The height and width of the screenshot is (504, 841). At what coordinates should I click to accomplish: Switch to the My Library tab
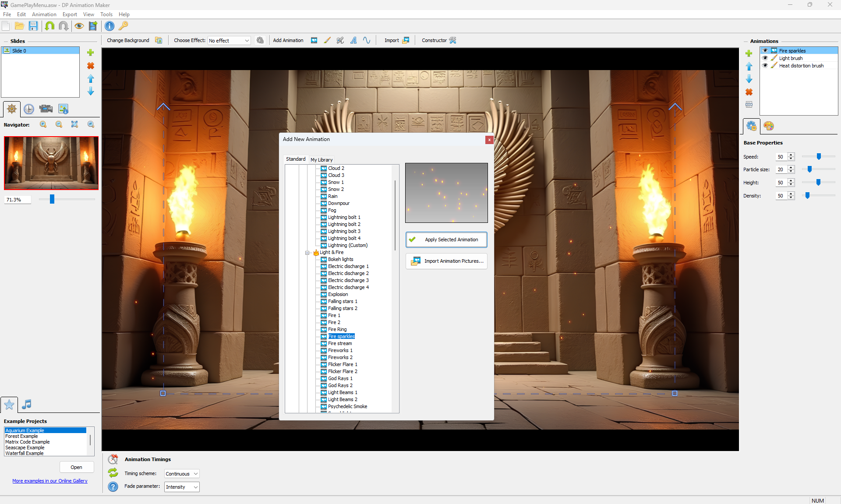point(322,160)
